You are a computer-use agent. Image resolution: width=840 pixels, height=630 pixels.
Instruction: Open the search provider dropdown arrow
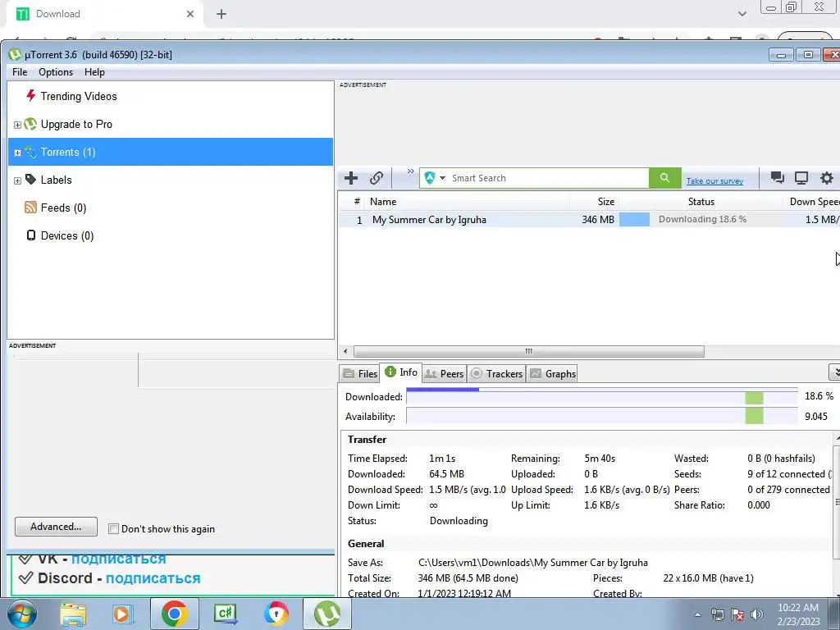coord(442,178)
